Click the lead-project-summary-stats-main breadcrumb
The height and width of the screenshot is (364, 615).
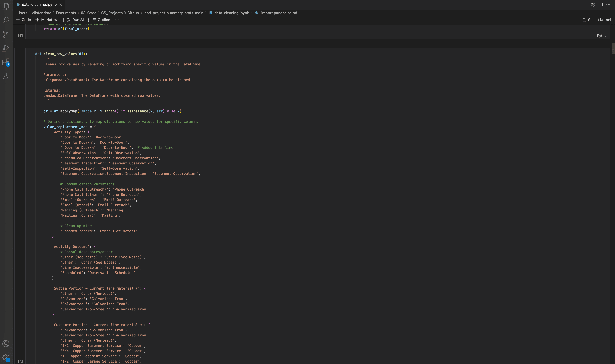[x=173, y=13]
